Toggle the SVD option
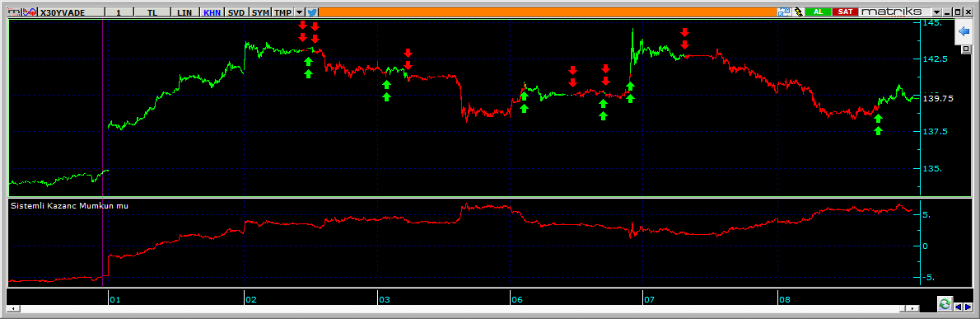Viewport: 980px width, 319px height. click(x=236, y=12)
